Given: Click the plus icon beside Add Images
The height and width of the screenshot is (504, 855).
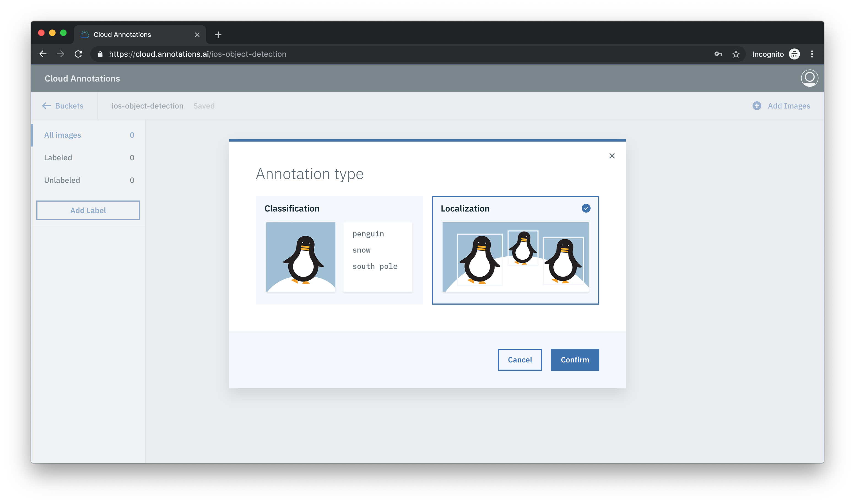Looking at the screenshot, I should 756,106.
